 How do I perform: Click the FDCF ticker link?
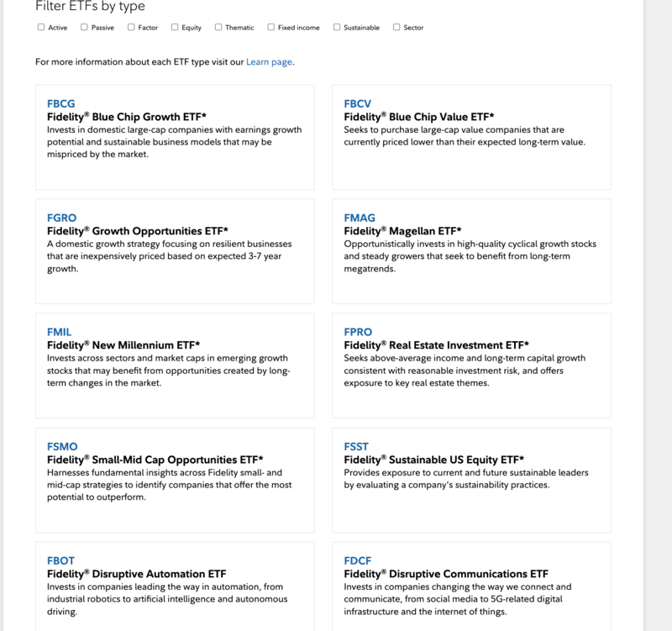358,560
